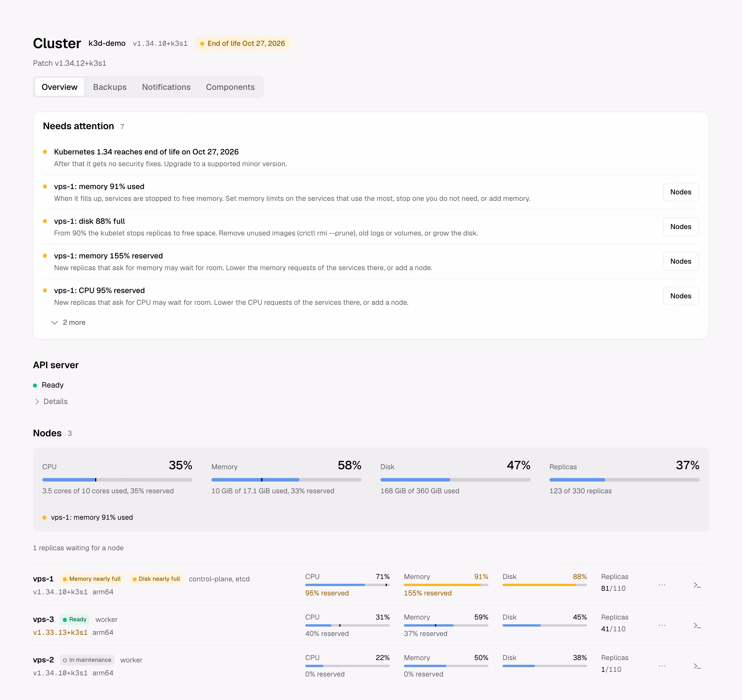742x700 pixels.
Task: Click version v1.33.13+k3s1 on vps-3
Action: pyautogui.click(x=60, y=632)
